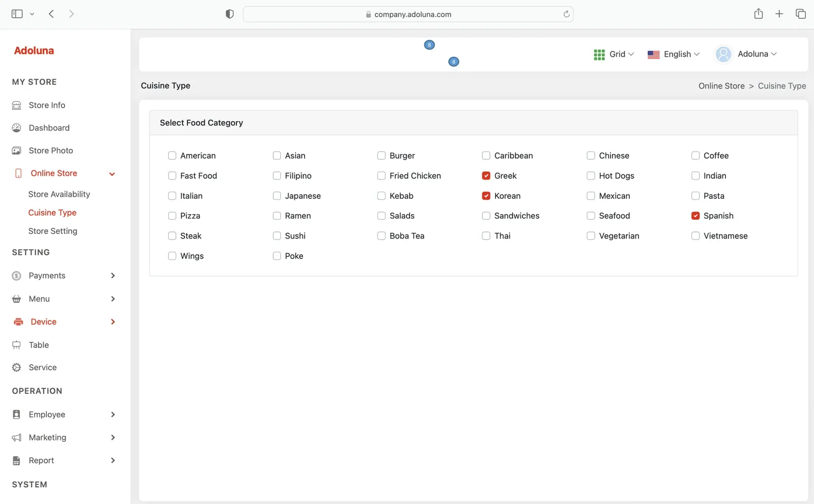Screen dimensions: 814x504
Task: Uncheck the Korean cuisine checkbox
Action: point(486,196)
